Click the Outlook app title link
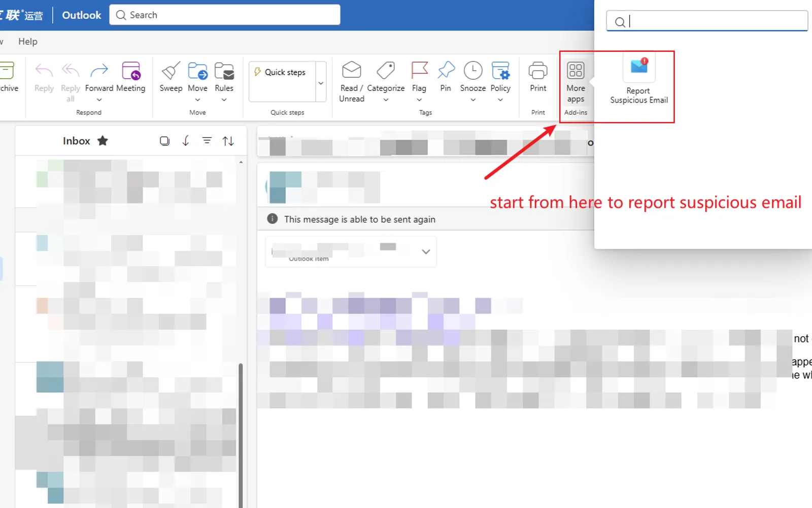 tap(82, 15)
